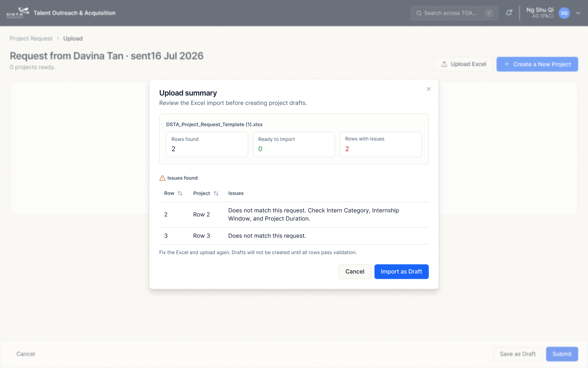Cancel the upload summary dialog
Image resolution: width=588 pixels, height=368 pixels.
355,272
